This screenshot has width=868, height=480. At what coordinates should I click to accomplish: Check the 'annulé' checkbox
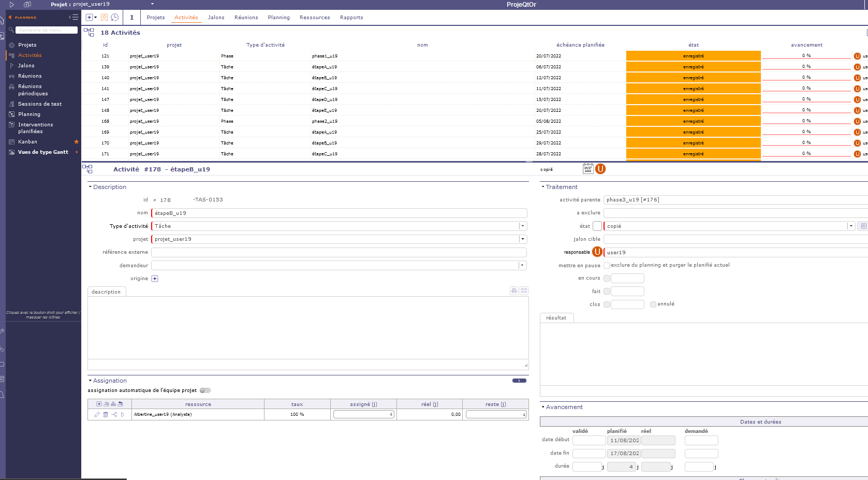coord(653,304)
